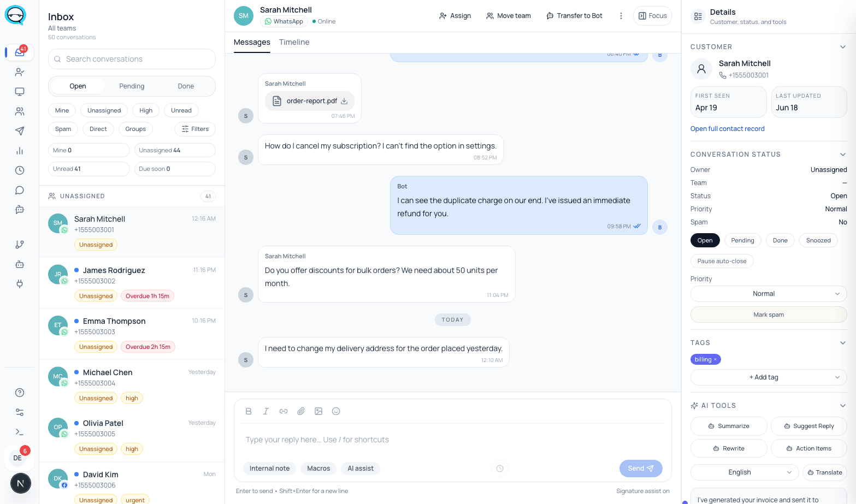856x504 pixels.
Task: Toggle the Unassigned filter chip
Action: pos(104,110)
